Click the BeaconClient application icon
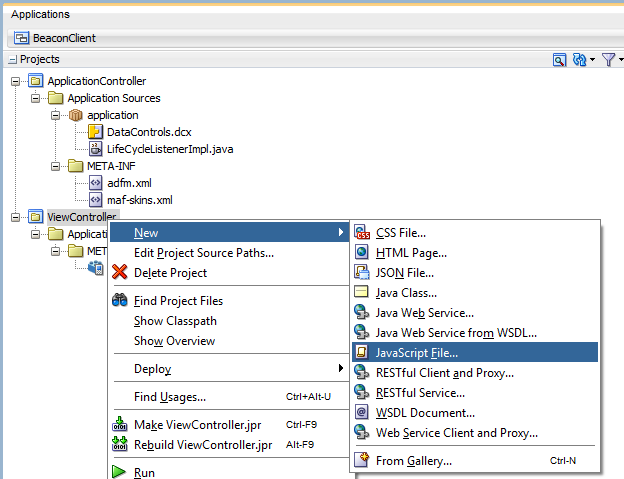Image resolution: width=624 pixels, height=479 pixels. pos(21,38)
